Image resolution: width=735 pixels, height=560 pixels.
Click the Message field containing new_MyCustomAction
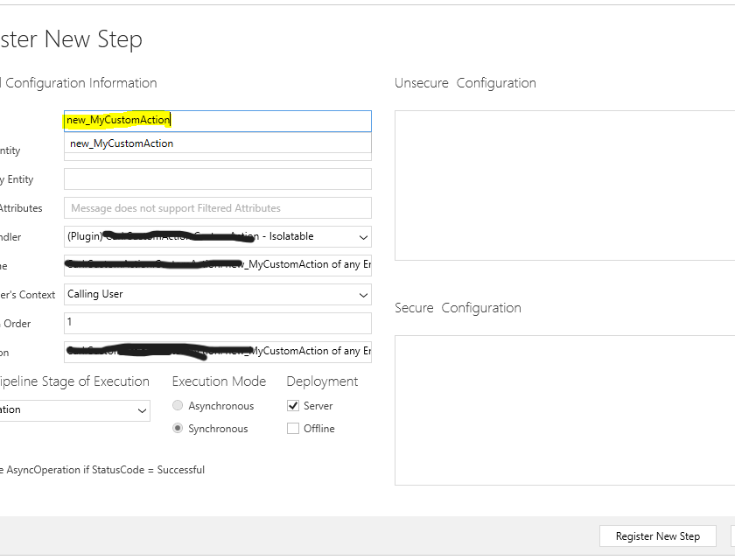(x=217, y=120)
